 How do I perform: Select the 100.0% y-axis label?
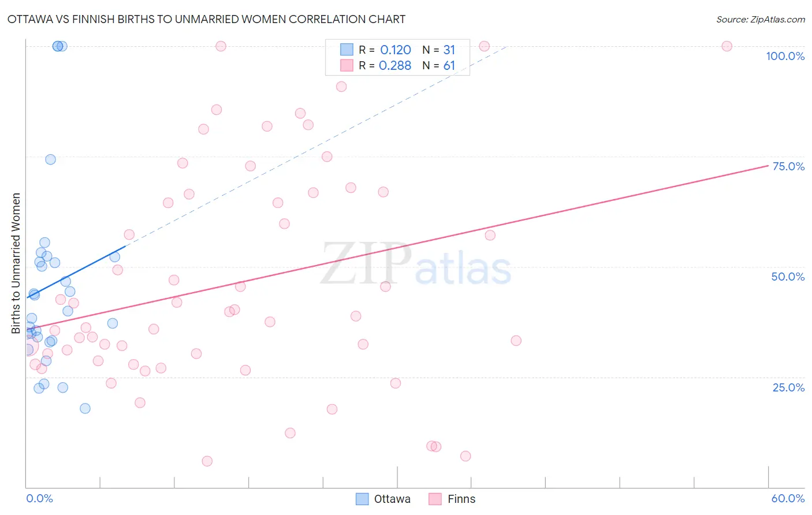click(785, 56)
